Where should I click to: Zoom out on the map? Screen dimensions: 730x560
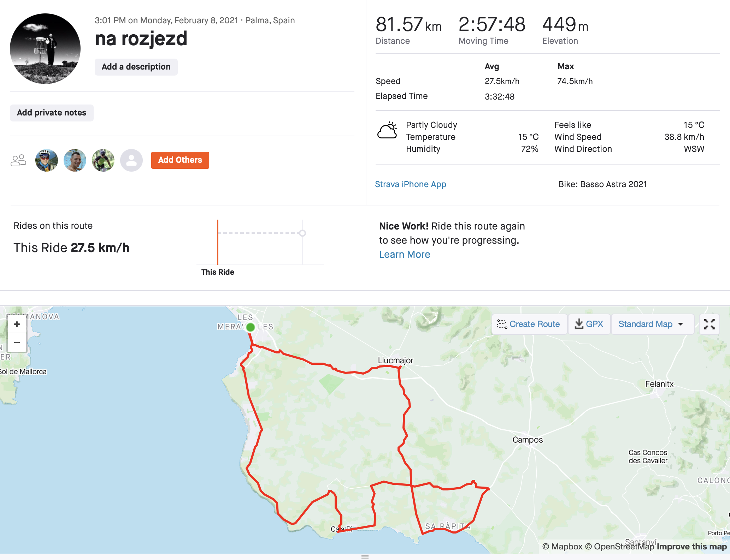click(17, 342)
